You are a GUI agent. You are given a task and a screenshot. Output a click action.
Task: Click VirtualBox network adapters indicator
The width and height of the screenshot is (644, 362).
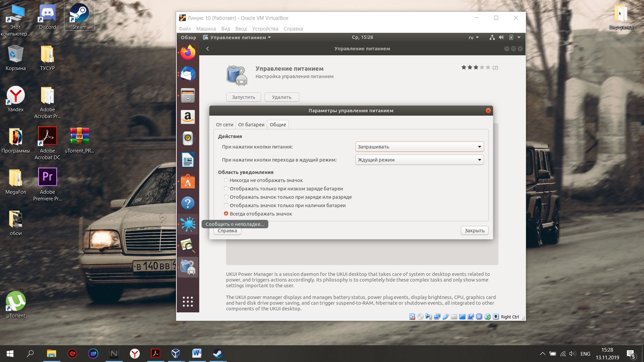(x=437, y=317)
